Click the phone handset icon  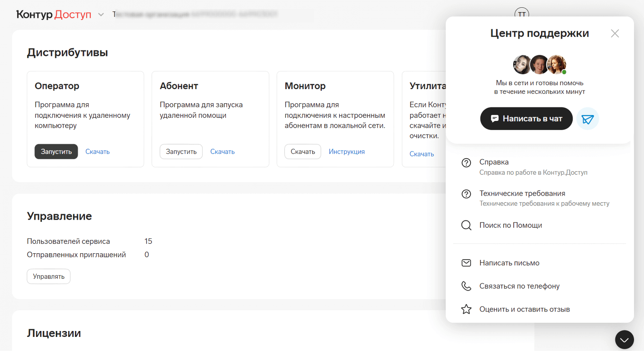click(x=466, y=286)
